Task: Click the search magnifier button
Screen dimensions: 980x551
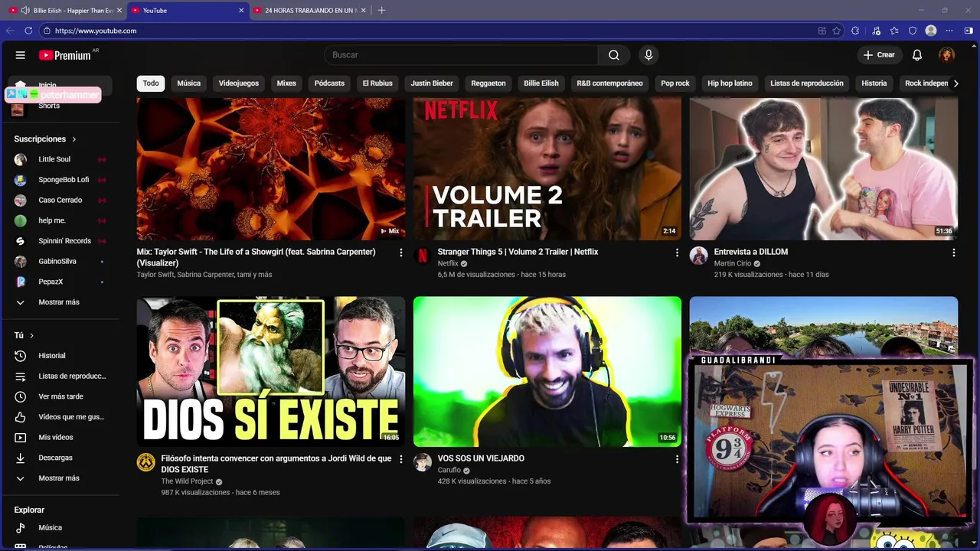Action: (x=614, y=55)
